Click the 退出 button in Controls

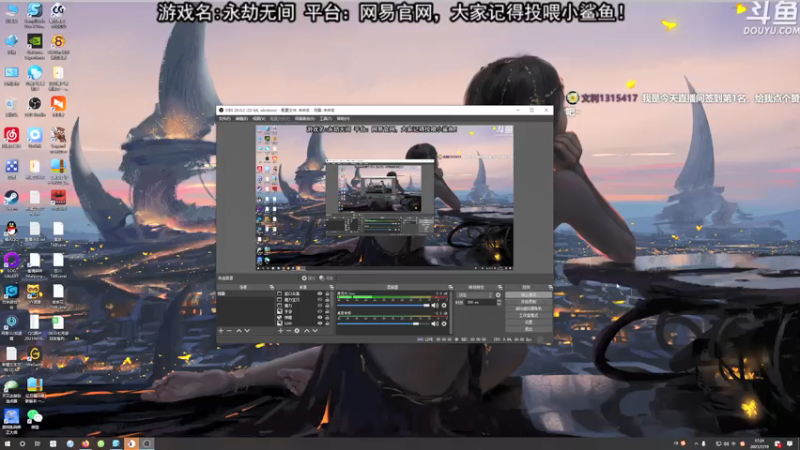point(528,329)
